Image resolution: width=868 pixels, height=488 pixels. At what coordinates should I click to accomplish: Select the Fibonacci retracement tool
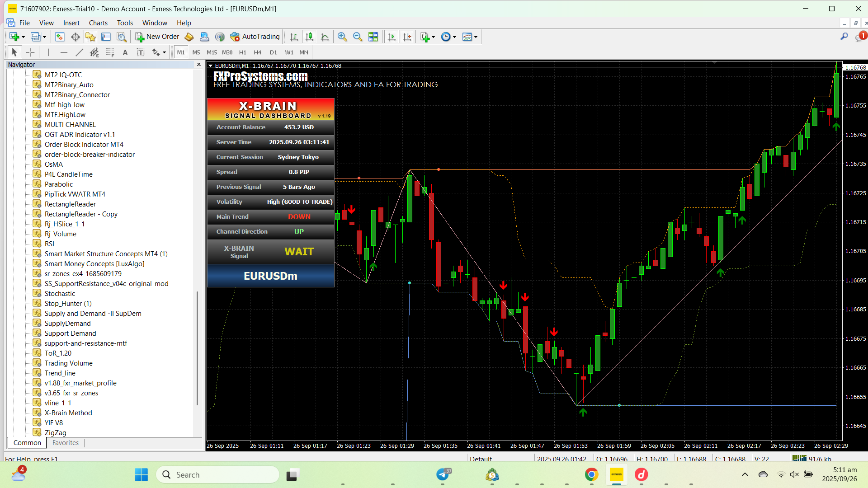point(110,52)
